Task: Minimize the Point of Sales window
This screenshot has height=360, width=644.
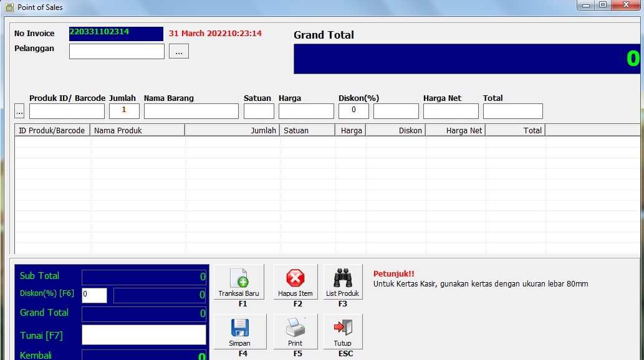Action: (586, 5)
